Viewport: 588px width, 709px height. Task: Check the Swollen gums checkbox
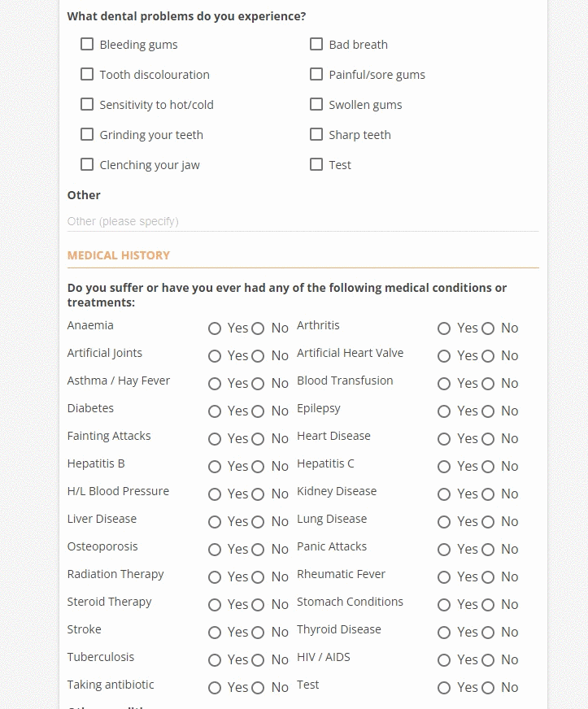[316, 104]
